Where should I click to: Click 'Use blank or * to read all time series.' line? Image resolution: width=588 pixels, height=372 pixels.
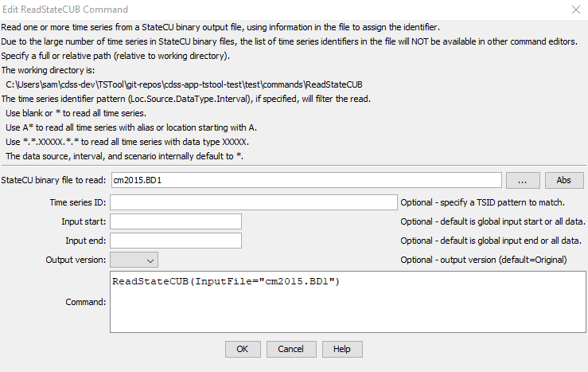coord(76,113)
